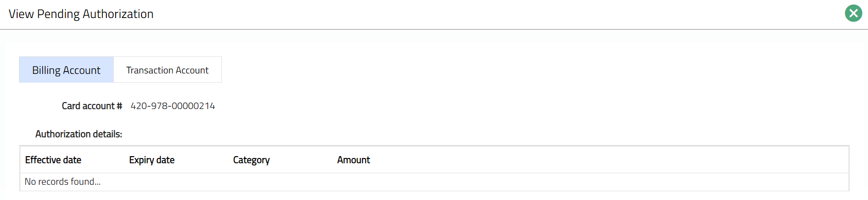The width and height of the screenshot is (868, 200).
Task: Close the View Pending Authorization dialog
Action: [853, 13]
